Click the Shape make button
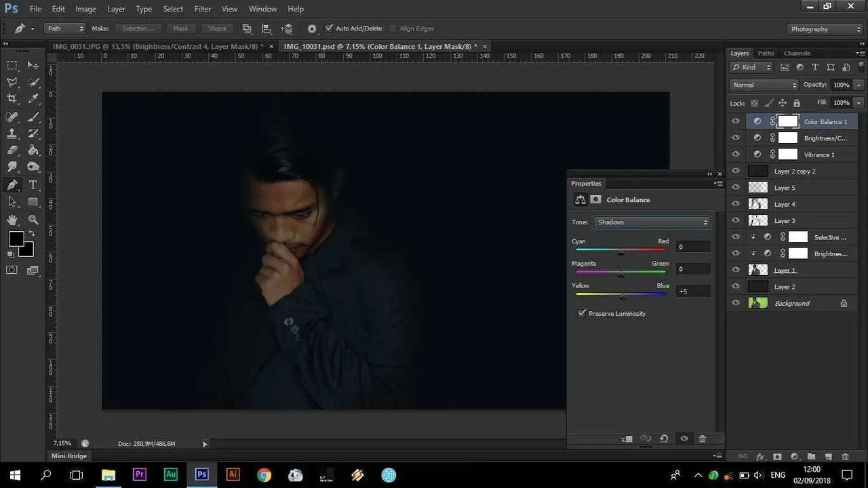The height and width of the screenshot is (488, 868). tap(218, 28)
